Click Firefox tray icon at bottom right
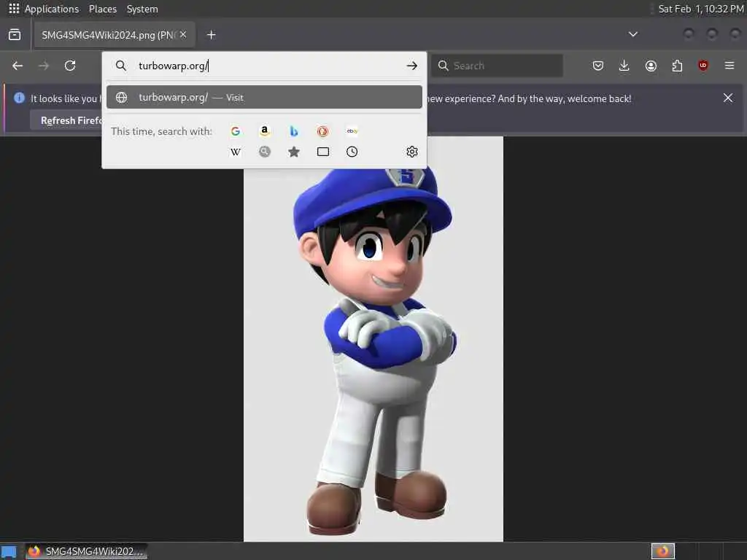The height and width of the screenshot is (560, 747). 662,551
